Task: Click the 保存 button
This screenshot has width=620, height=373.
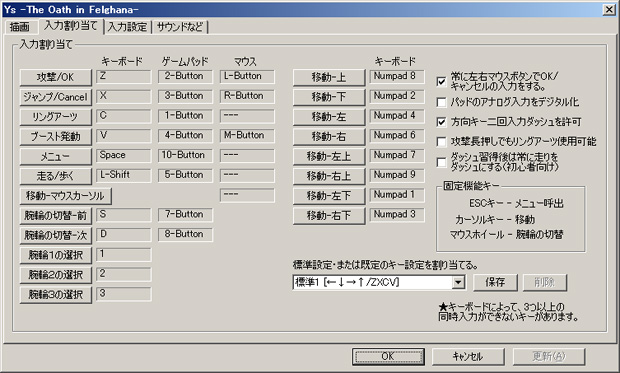Action: click(x=495, y=282)
